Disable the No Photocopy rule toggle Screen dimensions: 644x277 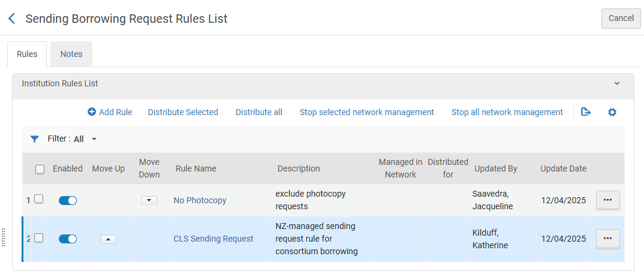pos(68,200)
